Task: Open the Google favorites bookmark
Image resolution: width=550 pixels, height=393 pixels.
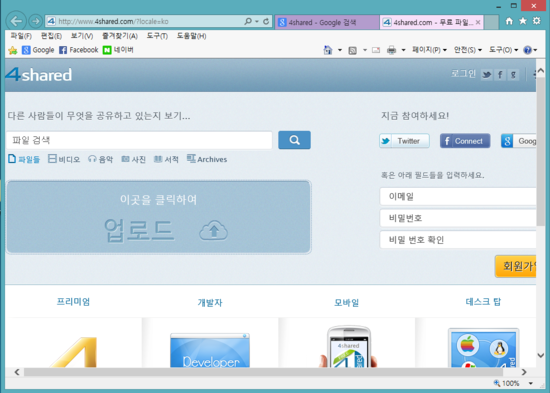Action: click(38, 50)
